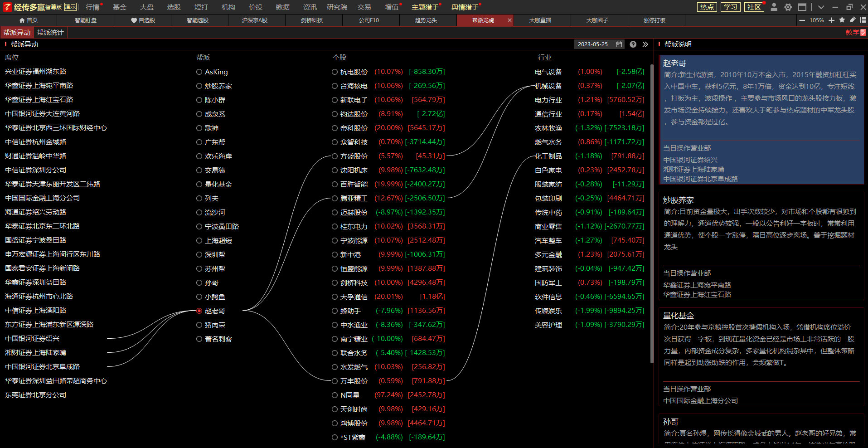Open the 自选股 heart tab
The width and height of the screenshot is (868, 448).
[x=143, y=20]
